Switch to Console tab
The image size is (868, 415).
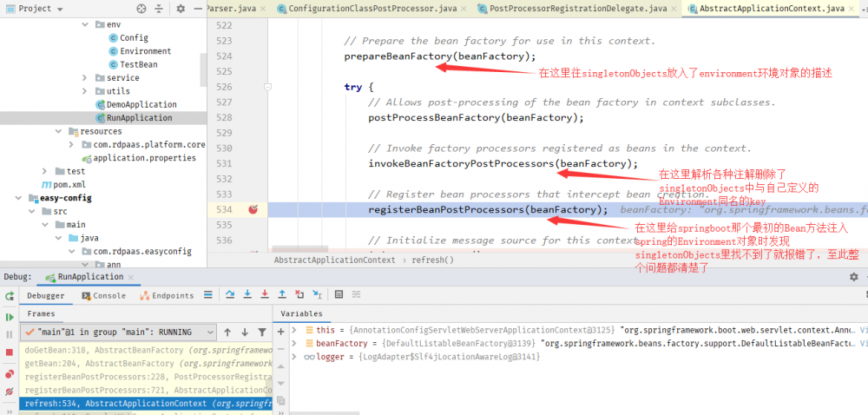tap(103, 295)
